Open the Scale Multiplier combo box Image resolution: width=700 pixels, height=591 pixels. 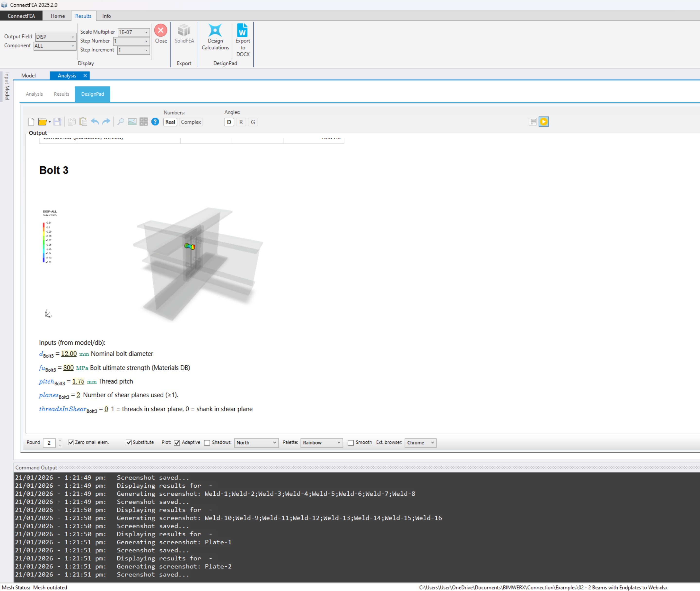[x=146, y=32]
